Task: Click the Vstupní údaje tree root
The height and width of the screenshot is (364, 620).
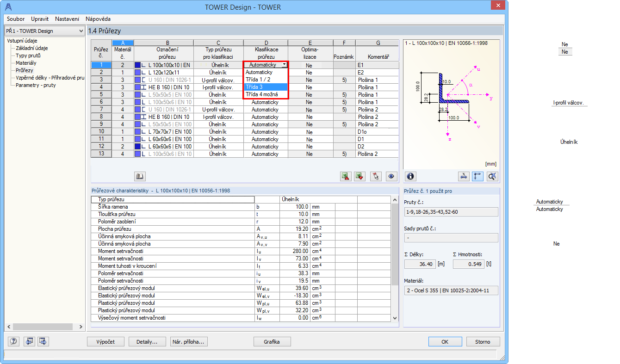Action: pyautogui.click(x=22, y=41)
